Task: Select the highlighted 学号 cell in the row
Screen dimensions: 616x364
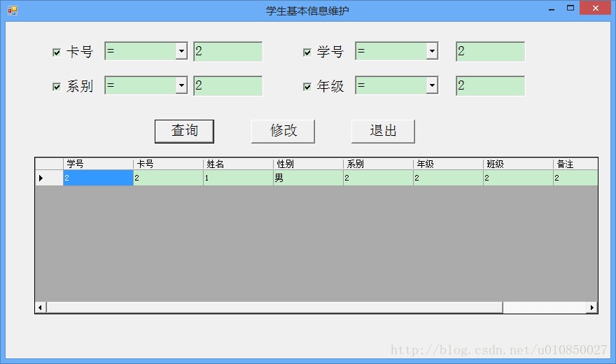Action: click(x=98, y=178)
